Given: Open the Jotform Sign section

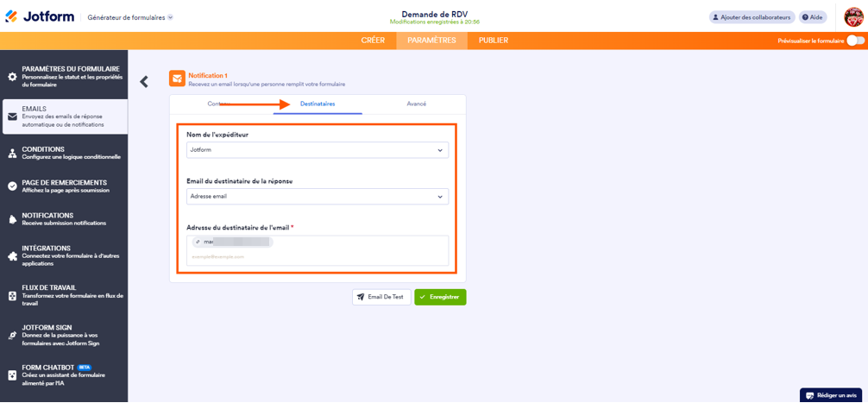Looking at the screenshot, I should [x=64, y=336].
